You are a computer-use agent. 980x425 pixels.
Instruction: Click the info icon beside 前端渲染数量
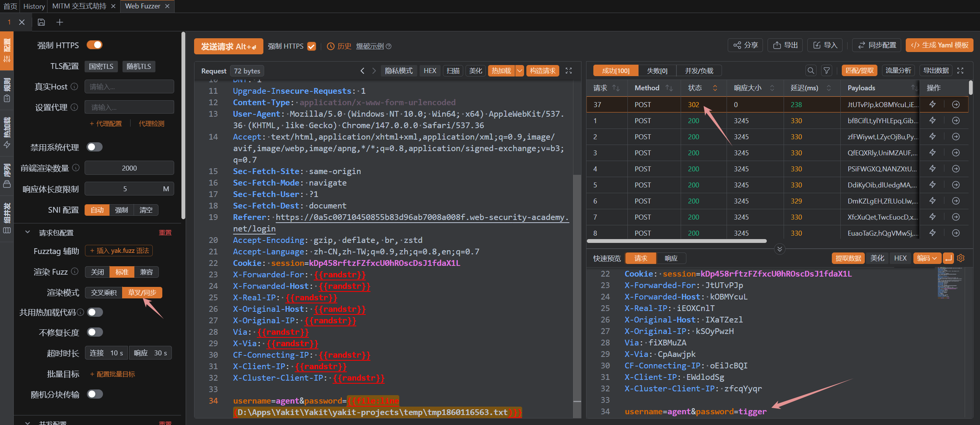coord(76,168)
